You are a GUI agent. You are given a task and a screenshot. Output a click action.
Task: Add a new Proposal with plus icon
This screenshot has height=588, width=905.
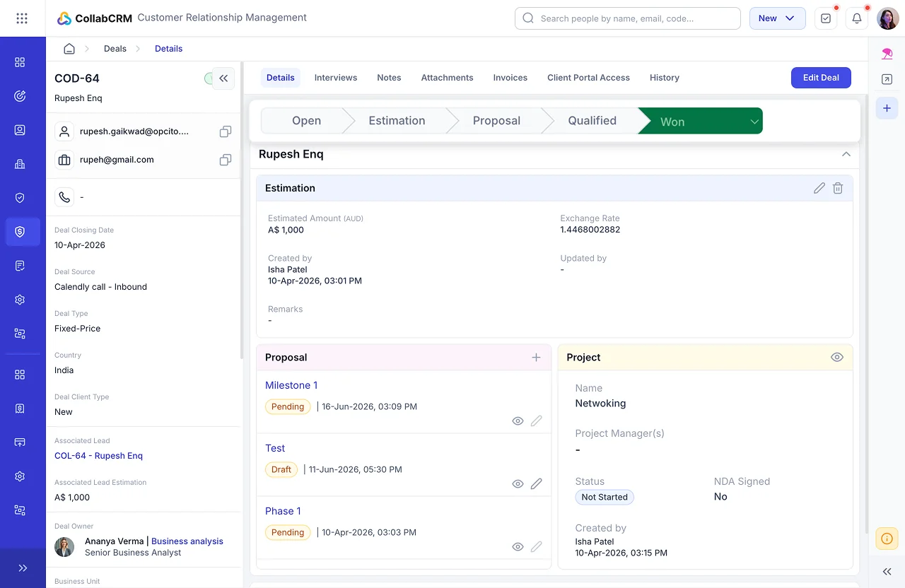(x=536, y=358)
